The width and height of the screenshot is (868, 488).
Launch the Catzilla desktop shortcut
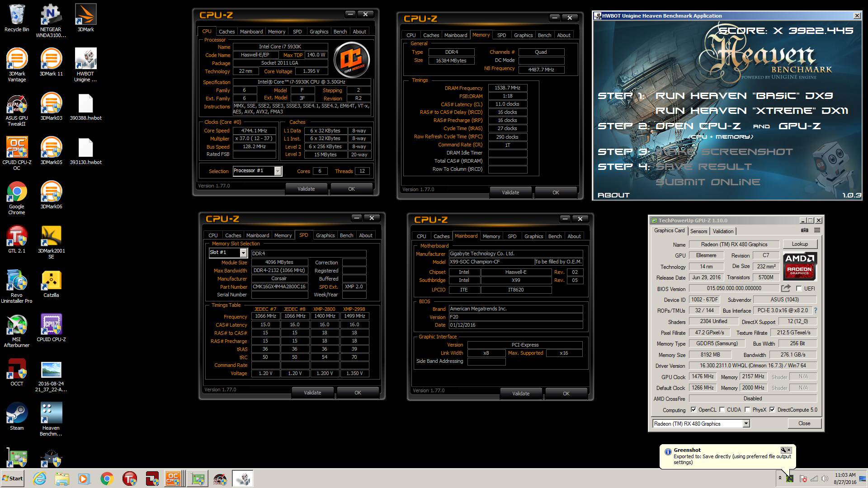51,284
